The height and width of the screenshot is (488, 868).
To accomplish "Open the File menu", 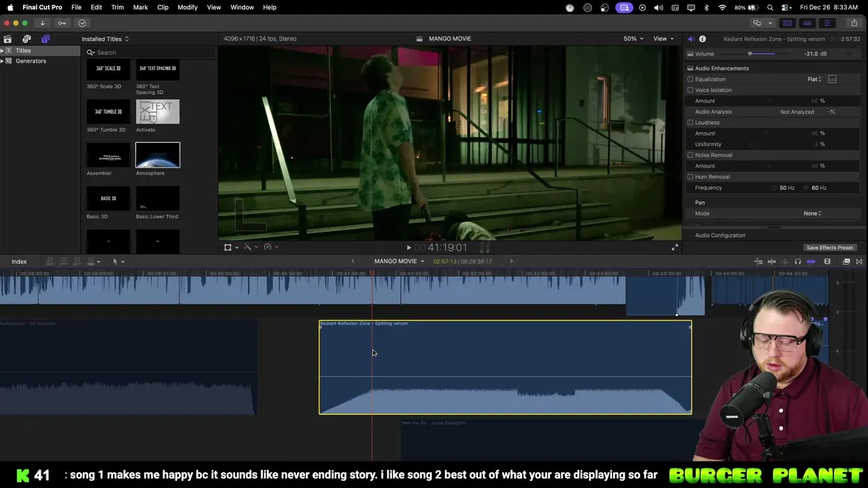I will pyautogui.click(x=76, y=7).
